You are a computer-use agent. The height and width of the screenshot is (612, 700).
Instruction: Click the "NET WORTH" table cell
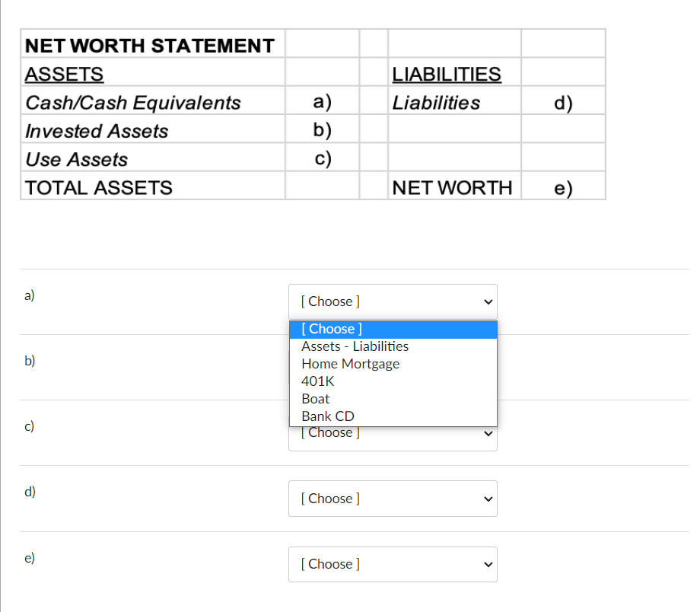click(453, 186)
